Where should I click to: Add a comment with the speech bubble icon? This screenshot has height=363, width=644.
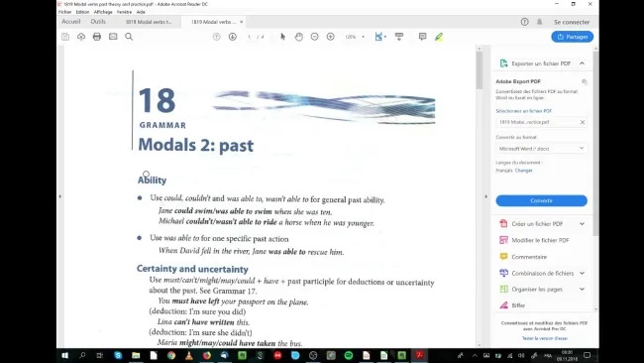pyautogui.click(x=423, y=37)
